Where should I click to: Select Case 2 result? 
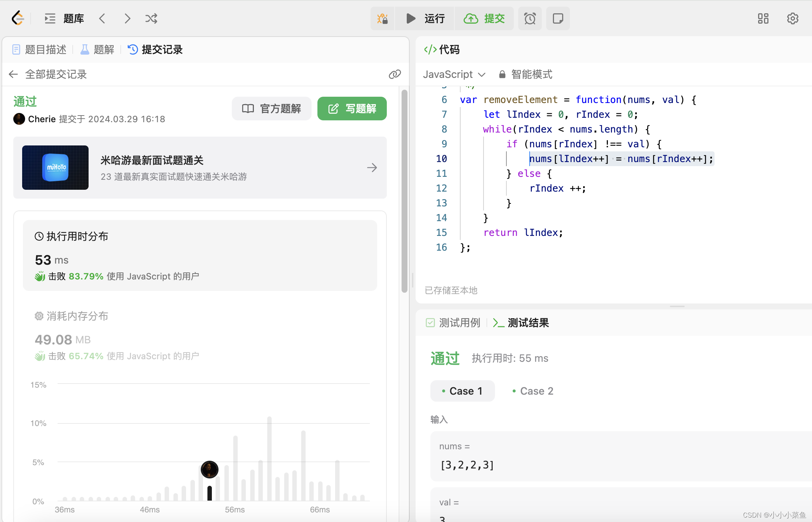click(533, 391)
